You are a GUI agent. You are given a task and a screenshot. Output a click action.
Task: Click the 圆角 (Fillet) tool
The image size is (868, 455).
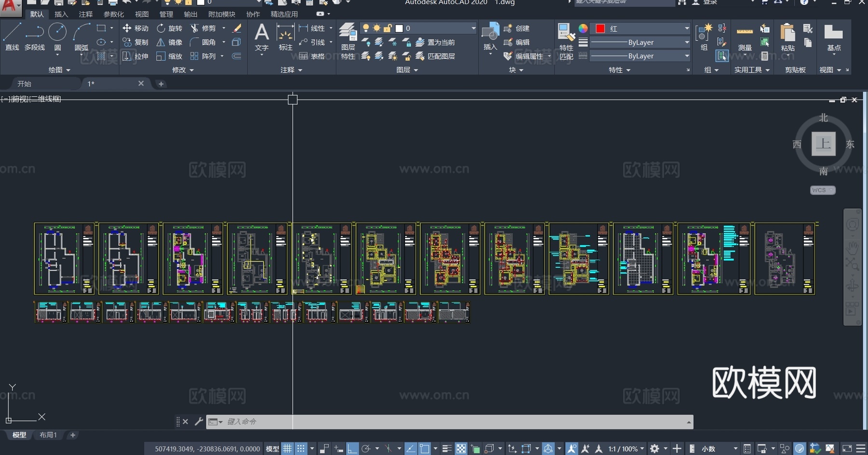[x=203, y=42]
